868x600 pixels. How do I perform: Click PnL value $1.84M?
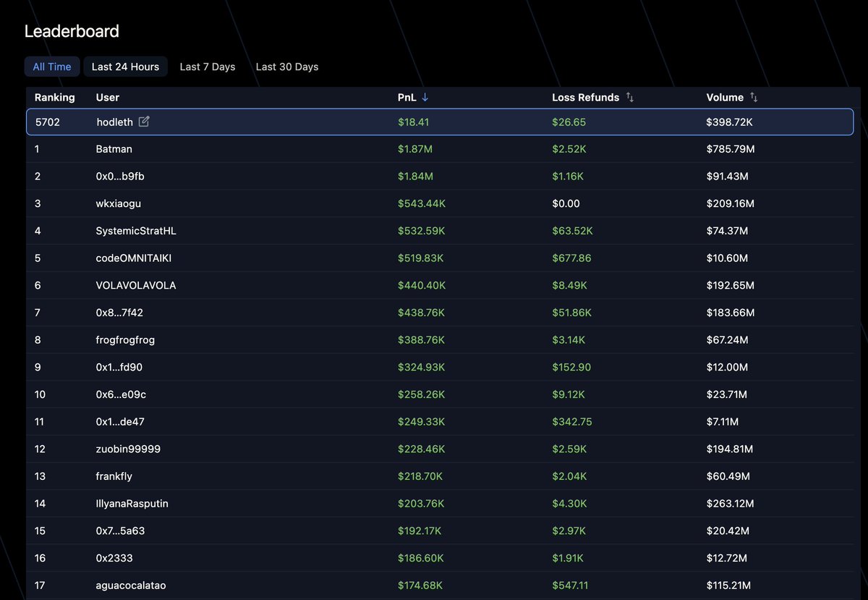tap(416, 177)
